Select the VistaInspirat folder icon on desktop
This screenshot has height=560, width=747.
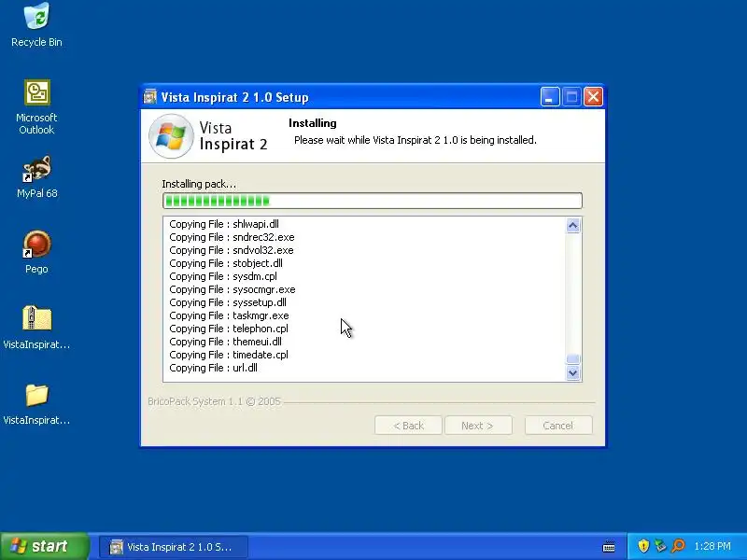pos(36,395)
